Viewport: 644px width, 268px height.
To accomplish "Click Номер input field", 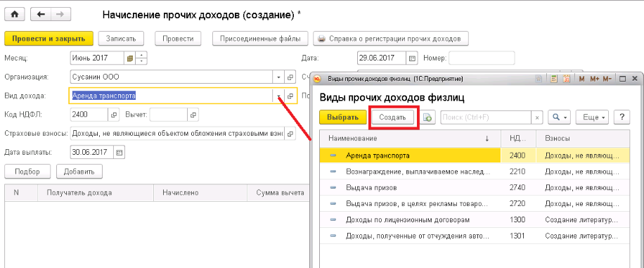I will click(x=482, y=58).
